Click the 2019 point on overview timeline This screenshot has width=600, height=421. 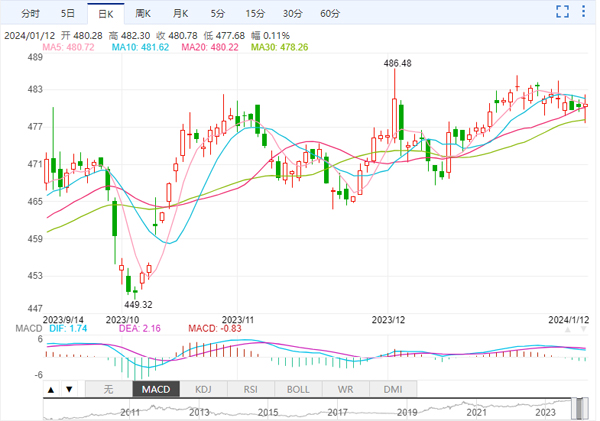pyautogui.click(x=407, y=412)
